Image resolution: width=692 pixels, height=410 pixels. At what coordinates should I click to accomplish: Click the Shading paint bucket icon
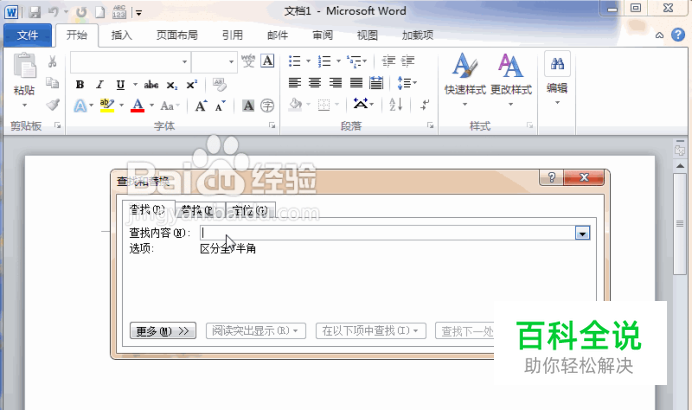295,105
